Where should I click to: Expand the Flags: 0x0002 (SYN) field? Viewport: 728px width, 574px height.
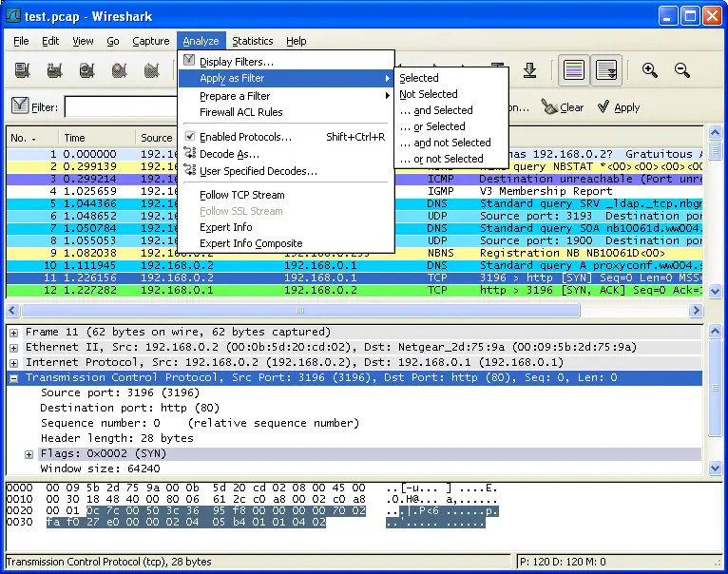tap(29, 454)
